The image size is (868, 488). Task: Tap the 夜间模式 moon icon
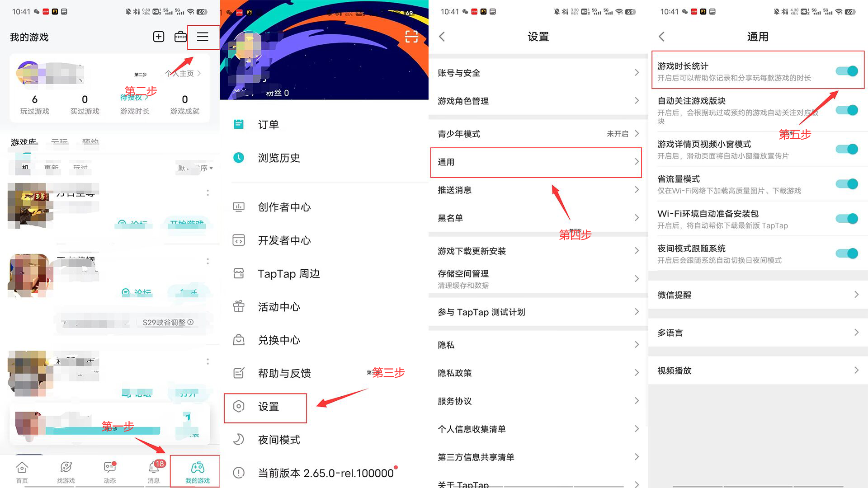pyautogui.click(x=239, y=440)
